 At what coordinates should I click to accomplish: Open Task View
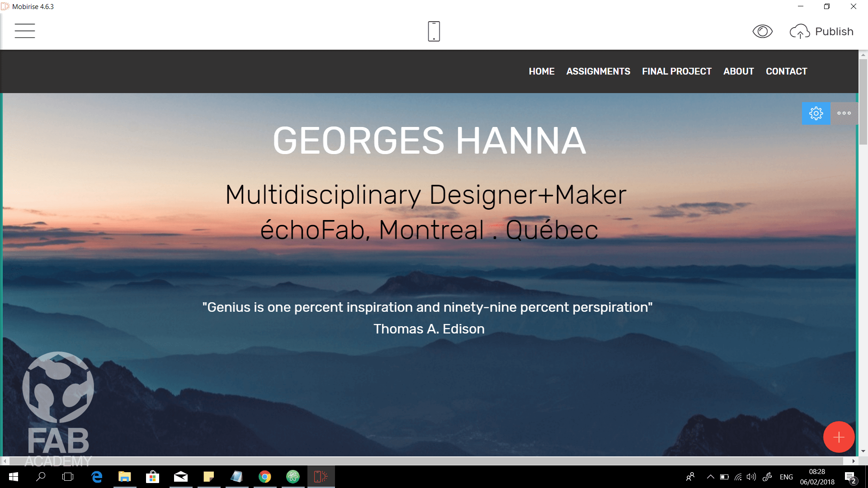pyautogui.click(x=68, y=477)
